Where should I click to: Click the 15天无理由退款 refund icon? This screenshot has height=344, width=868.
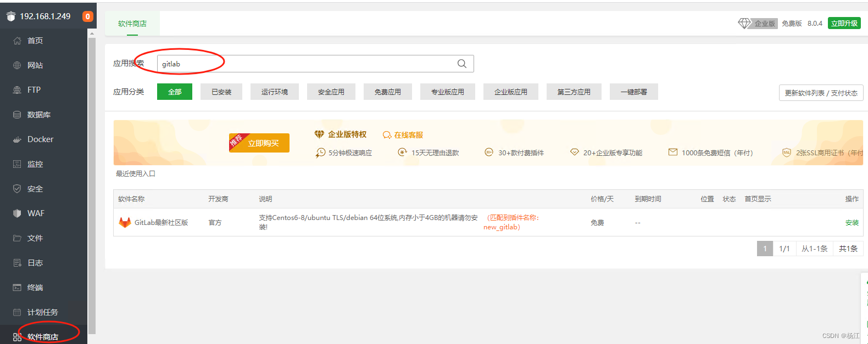pyautogui.click(x=403, y=152)
